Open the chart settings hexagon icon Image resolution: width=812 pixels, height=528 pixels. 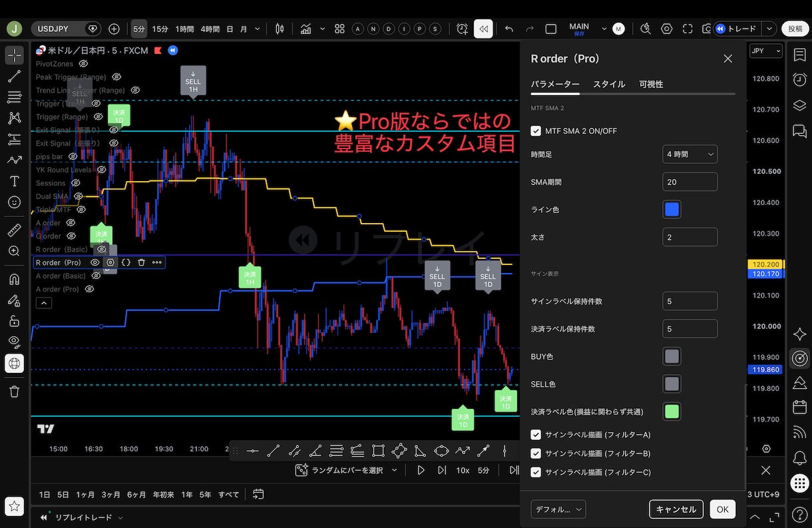pos(666,29)
